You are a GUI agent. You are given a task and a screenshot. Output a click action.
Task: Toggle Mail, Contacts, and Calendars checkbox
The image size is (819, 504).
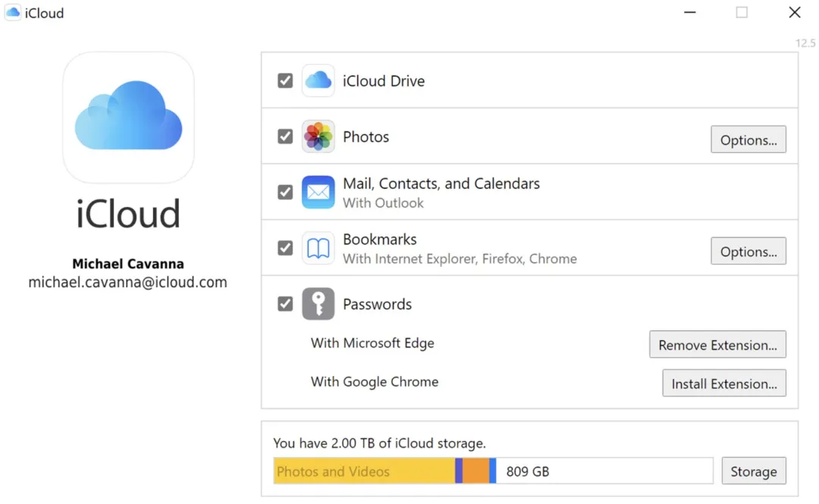tap(285, 193)
